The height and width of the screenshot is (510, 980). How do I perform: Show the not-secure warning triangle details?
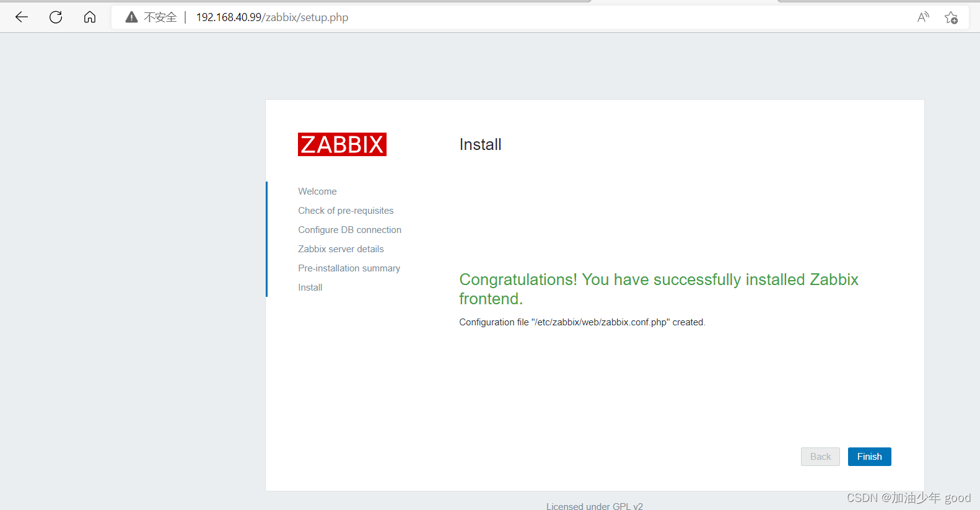tap(131, 17)
